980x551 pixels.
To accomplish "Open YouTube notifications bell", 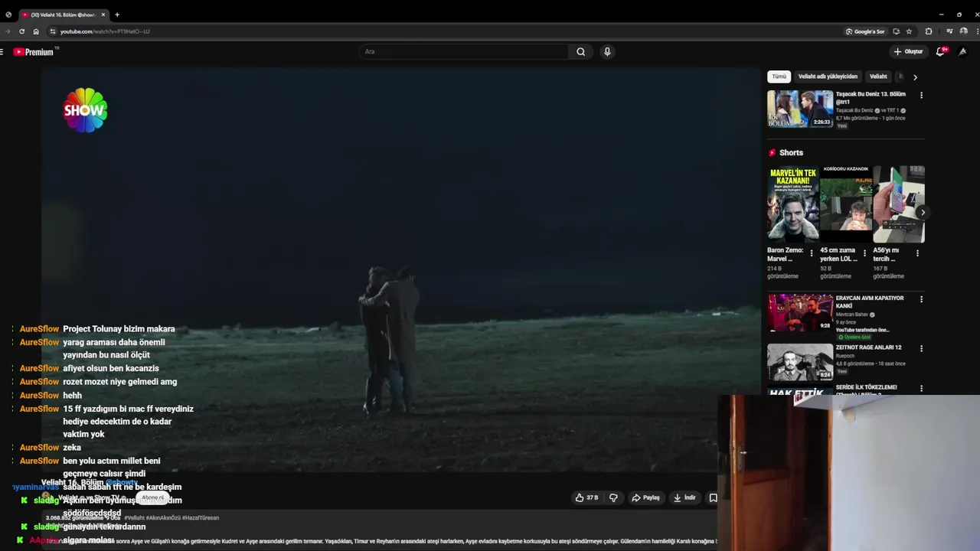I will pos(940,52).
